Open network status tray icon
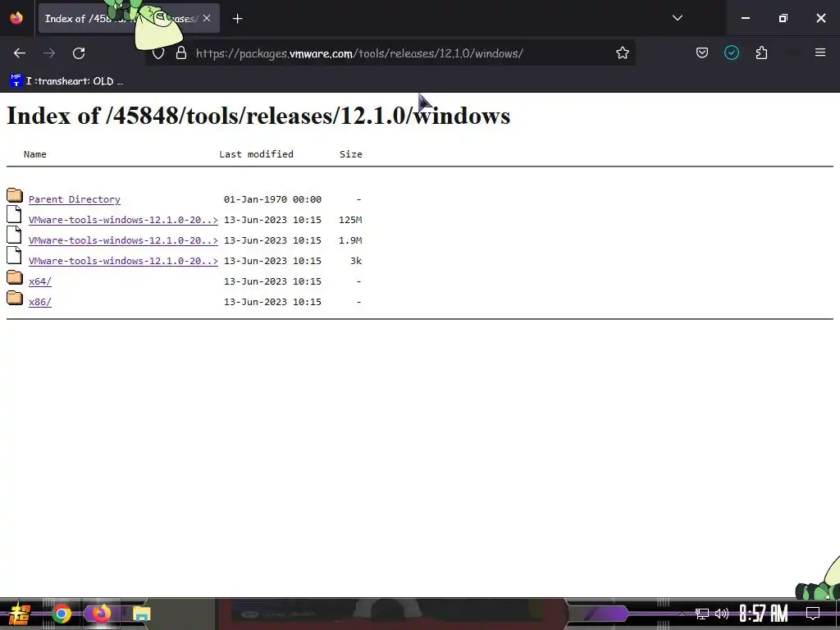Viewport: 840px width, 630px height. point(701,614)
